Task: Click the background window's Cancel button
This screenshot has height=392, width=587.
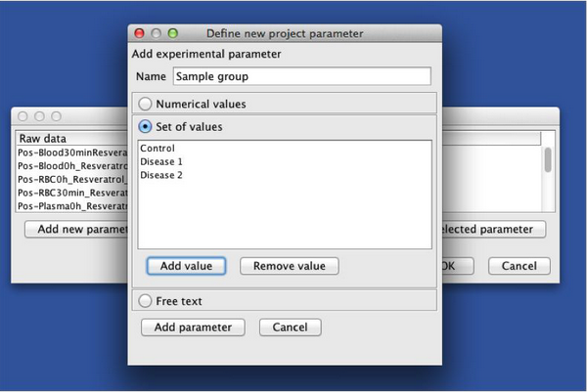Action: [519, 266]
